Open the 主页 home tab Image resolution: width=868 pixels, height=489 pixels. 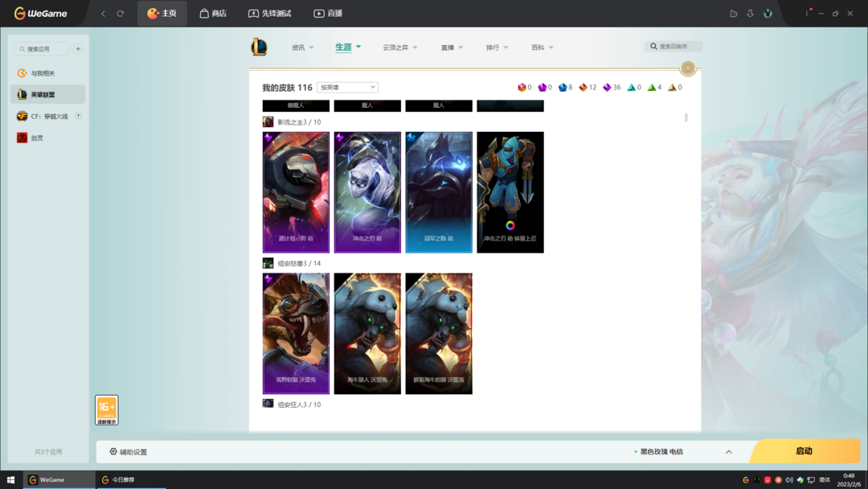point(162,14)
